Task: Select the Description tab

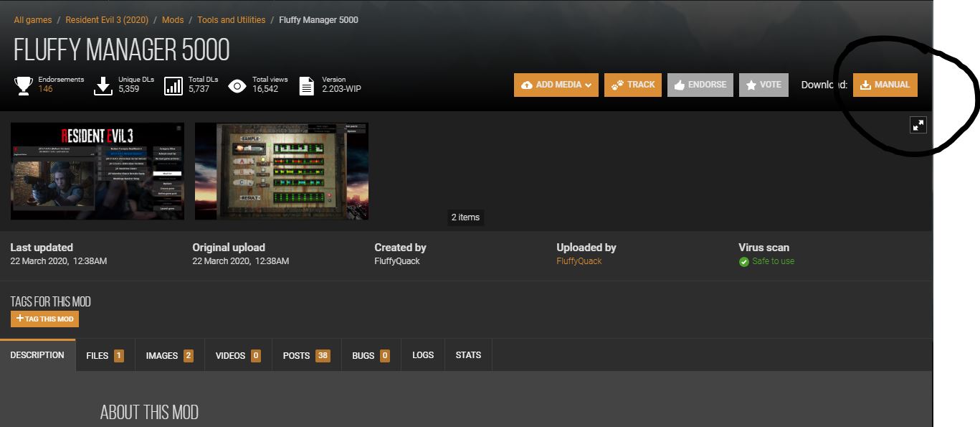Action: (37, 355)
